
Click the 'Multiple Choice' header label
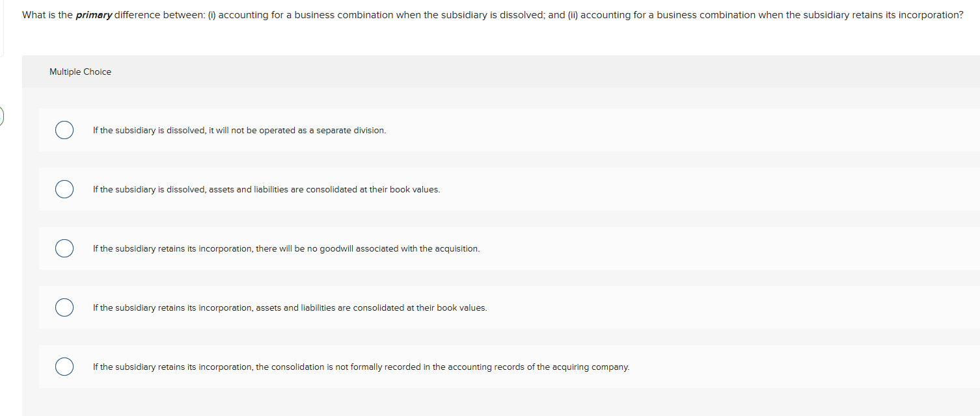80,71
